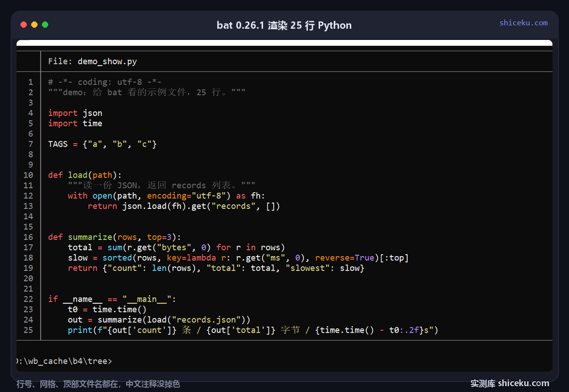569x392 pixels.
Task: Minimize the window with the yellow button
Action: pos(35,25)
